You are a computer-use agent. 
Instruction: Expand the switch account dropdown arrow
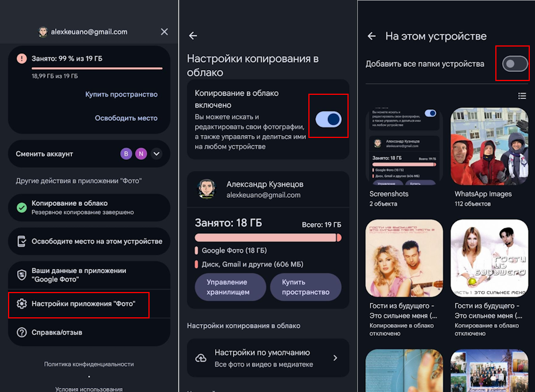(x=156, y=153)
